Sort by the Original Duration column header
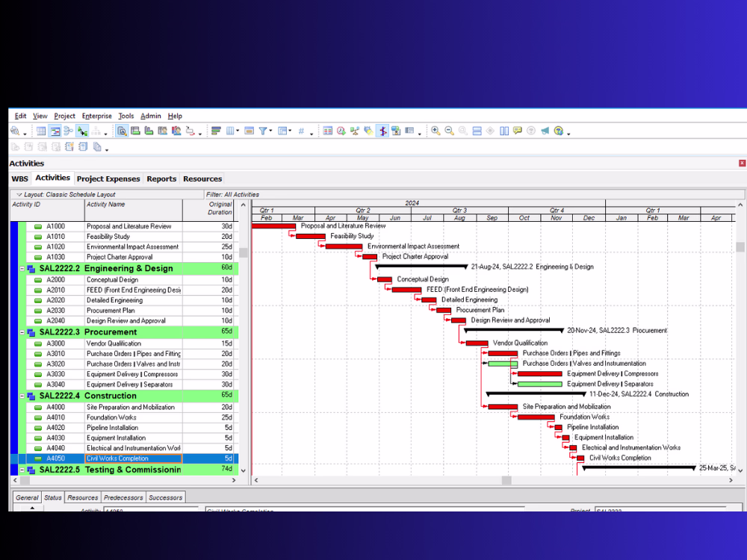This screenshot has width=747, height=560. 210,210
